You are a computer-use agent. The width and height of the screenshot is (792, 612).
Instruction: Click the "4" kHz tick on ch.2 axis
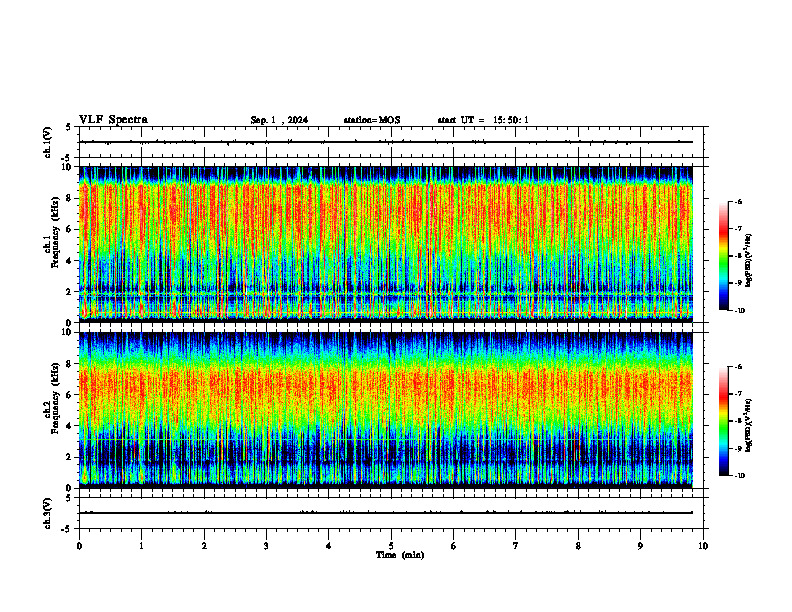pos(70,426)
